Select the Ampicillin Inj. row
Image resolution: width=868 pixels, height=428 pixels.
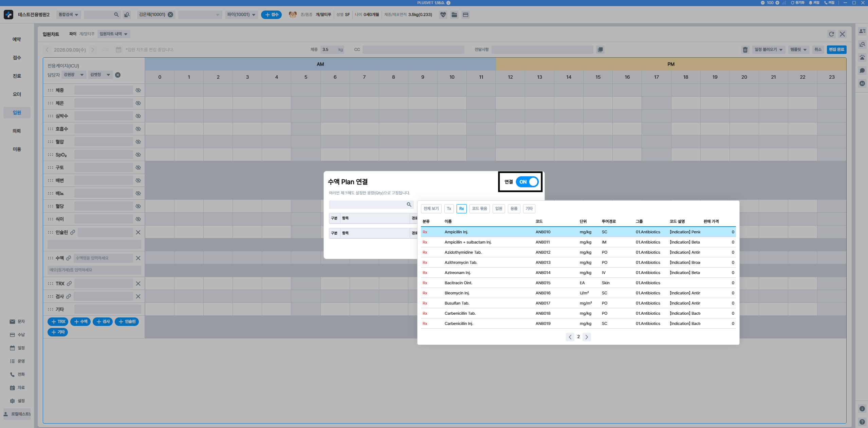tap(578, 232)
